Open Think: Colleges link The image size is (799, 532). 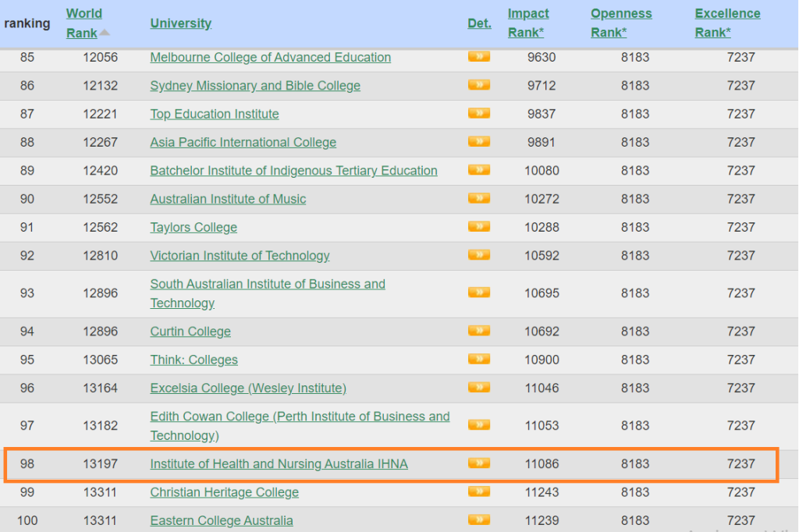pyautogui.click(x=194, y=360)
